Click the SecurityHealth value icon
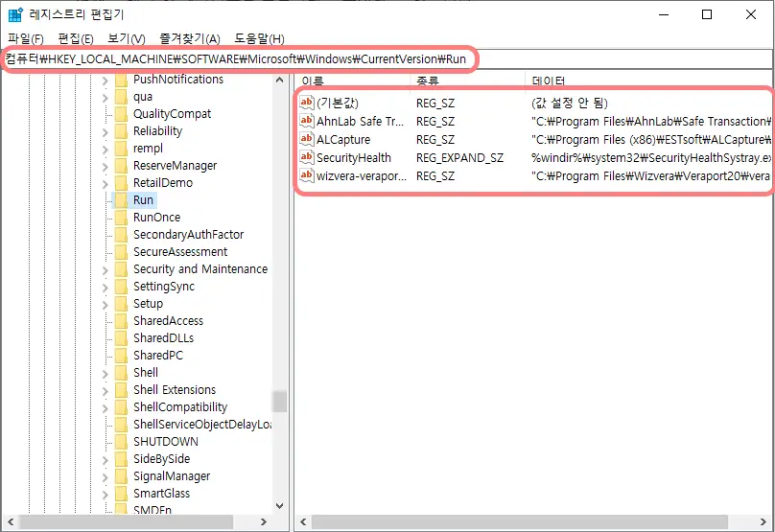Image resolution: width=775 pixels, height=532 pixels. (x=306, y=157)
